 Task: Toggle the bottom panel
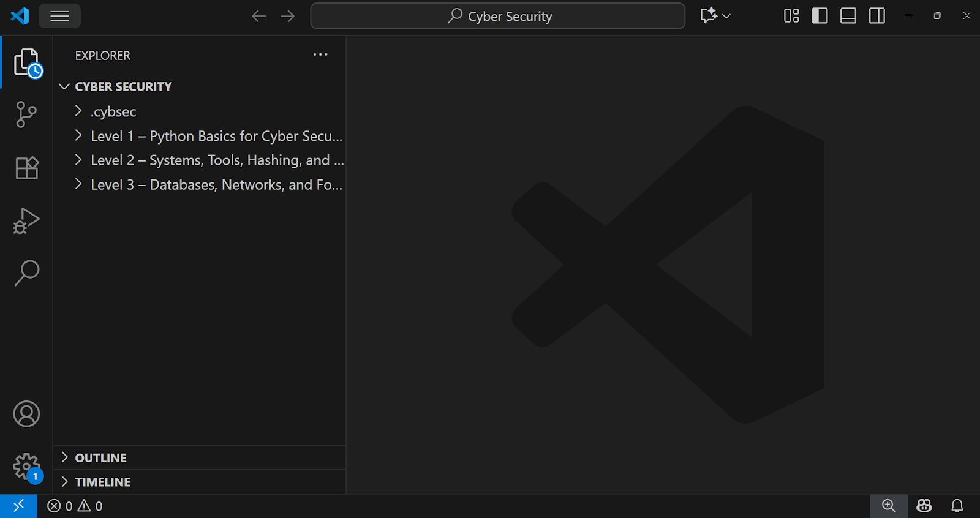pyautogui.click(x=848, y=16)
